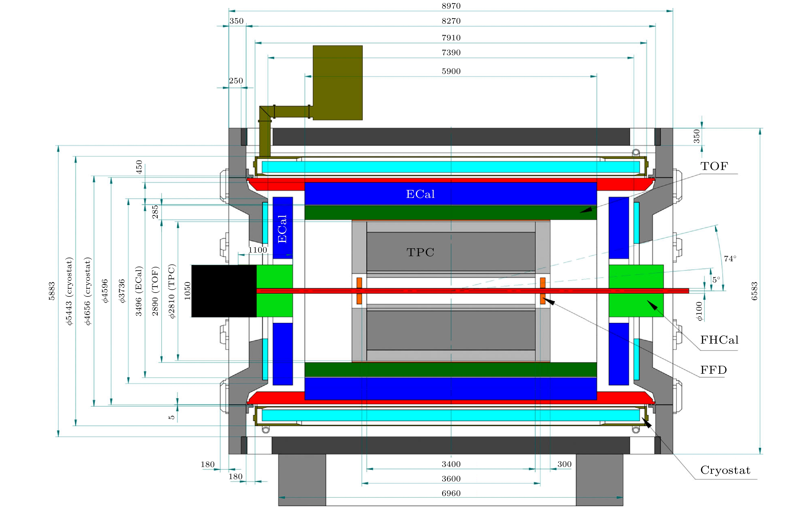Click the black rectangular block on left

pyautogui.click(x=224, y=291)
